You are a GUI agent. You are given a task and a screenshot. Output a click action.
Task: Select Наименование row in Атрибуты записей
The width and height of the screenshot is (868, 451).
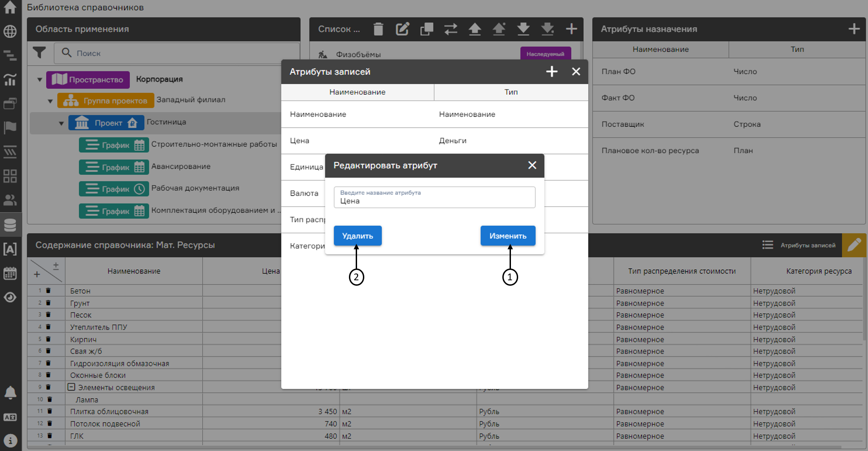pyautogui.click(x=434, y=114)
